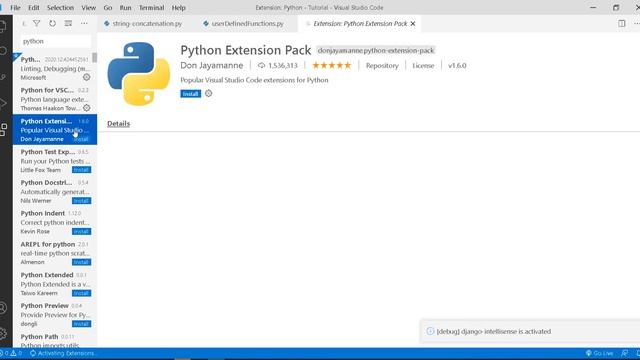Select AREPL for python list item
Image resolution: width=640 pixels, height=360 pixels.
click(55, 253)
